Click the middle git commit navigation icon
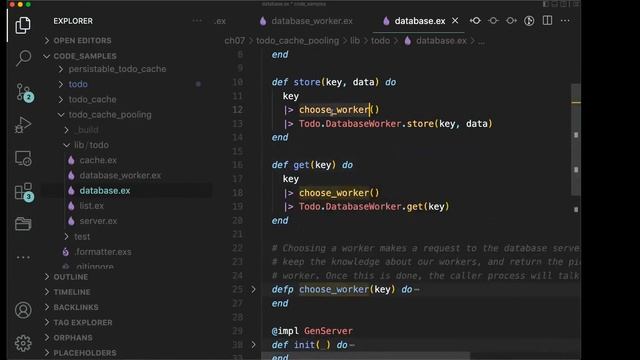 click(493, 21)
